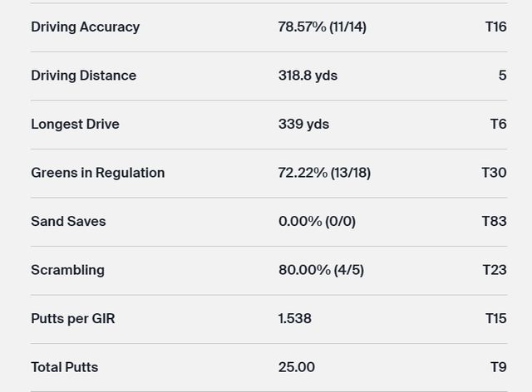Click the 318.8 yds value
This screenshot has width=532, height=392.
click(308, 76)
